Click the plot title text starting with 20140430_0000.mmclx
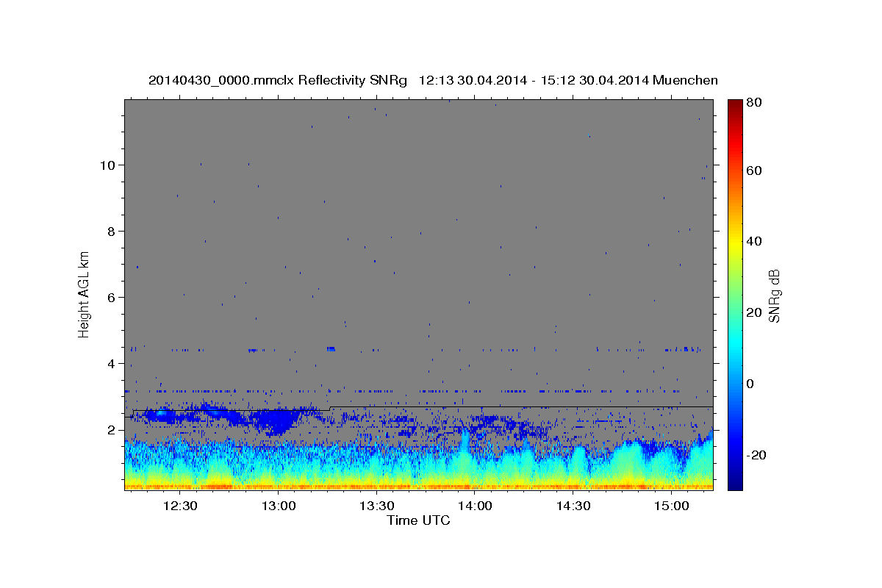This screenshot has width=882, height=588. click(433, 80)
